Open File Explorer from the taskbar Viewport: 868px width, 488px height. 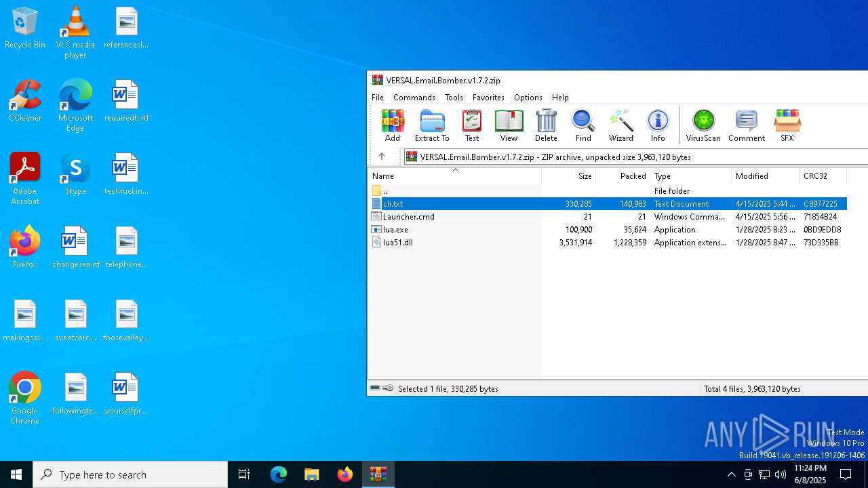click(311, 474)
